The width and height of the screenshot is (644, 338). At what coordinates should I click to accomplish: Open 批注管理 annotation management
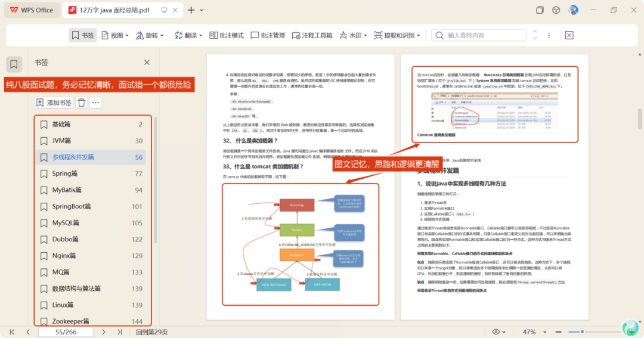pos(268,35)
